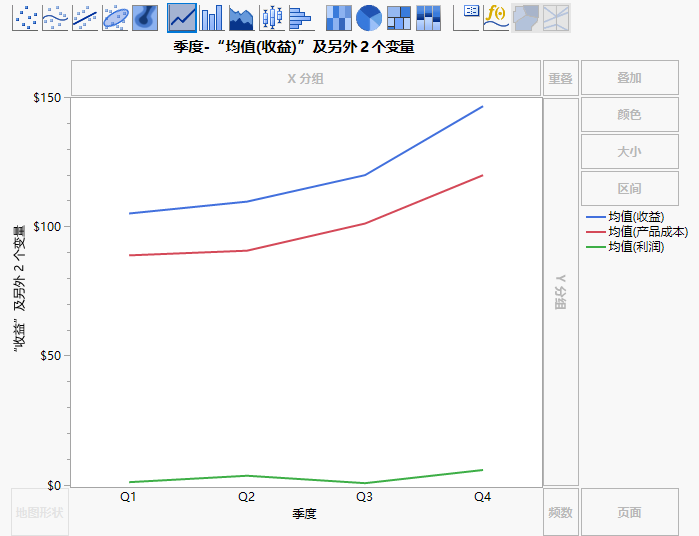Click the green profit line
This screenshot has width=699, height=536.
point(246,475)
